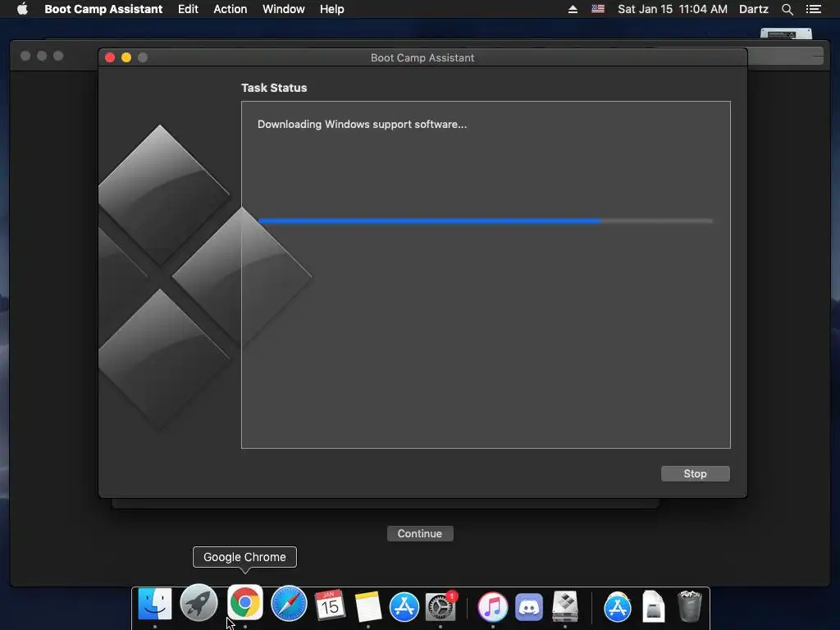Open Launchpad from the Dock
This screenshot has height=630, width=840.
coord(199,603)
